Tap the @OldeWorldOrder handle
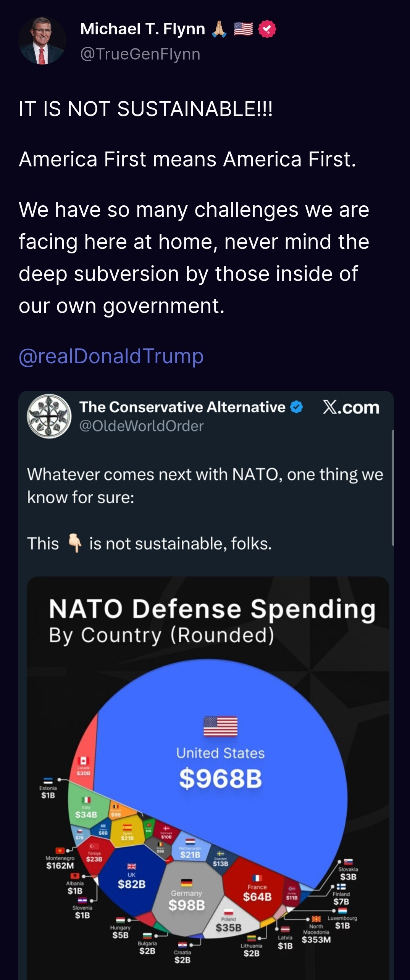Image resolution: width=410 pixels, height=980 pixels. click(x=141, y=426)
